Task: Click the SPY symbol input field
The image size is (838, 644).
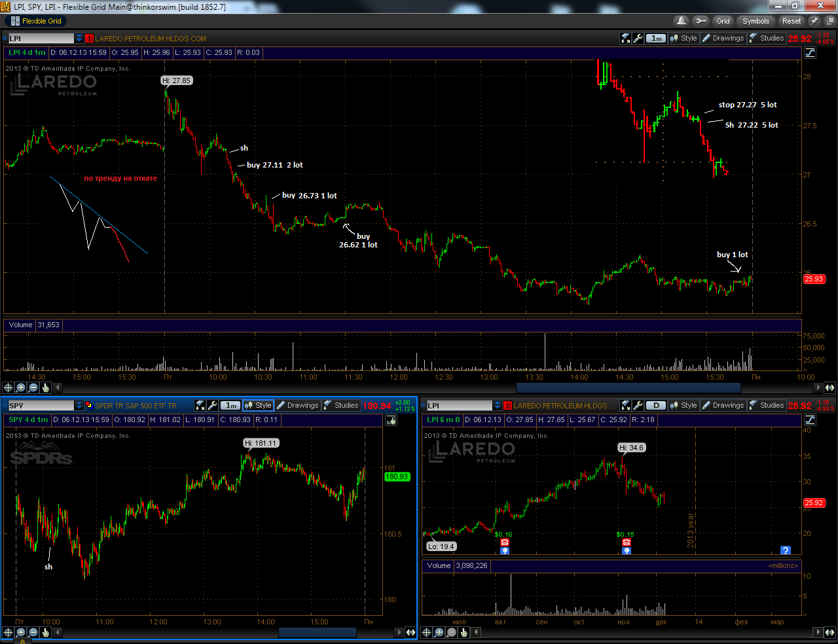Action: pyautogui.click(x=41, y=406)
